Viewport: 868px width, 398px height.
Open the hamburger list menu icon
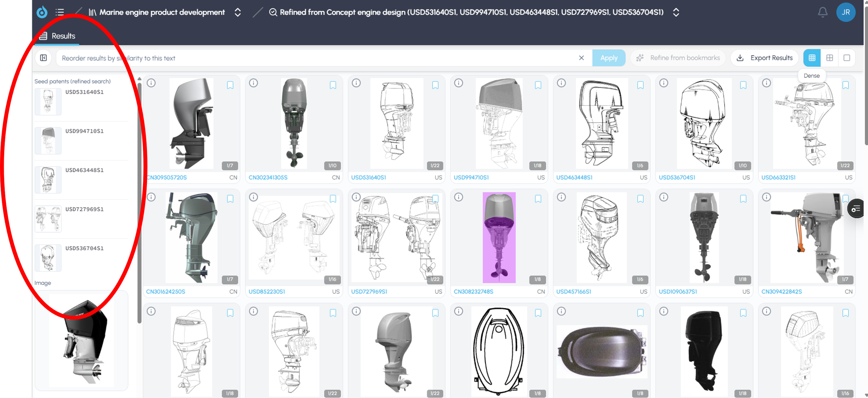pos(60,12)
